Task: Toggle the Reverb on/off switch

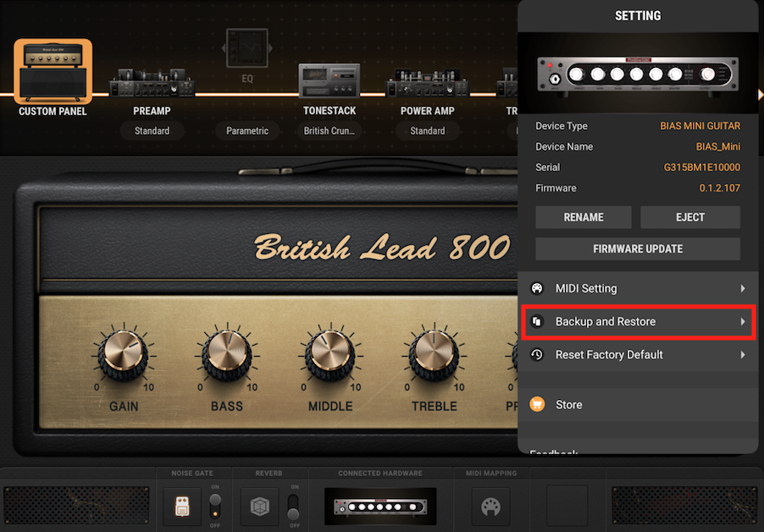Action: click(293, 506)
